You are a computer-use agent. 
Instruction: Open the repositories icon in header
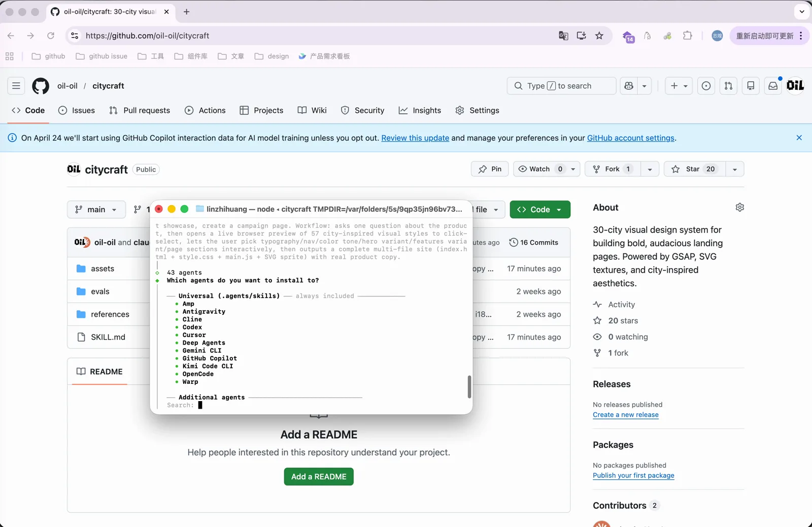click(x=751, y=86)
